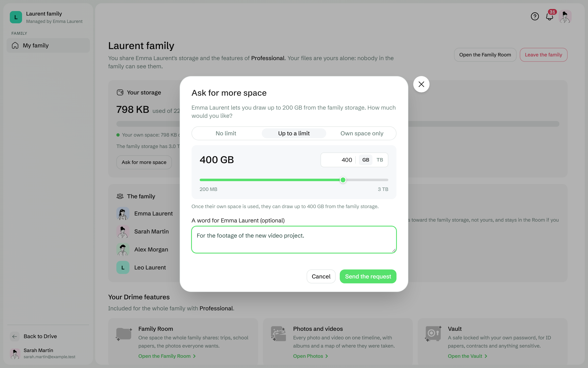Open the help question mark icon

[535, 16]
